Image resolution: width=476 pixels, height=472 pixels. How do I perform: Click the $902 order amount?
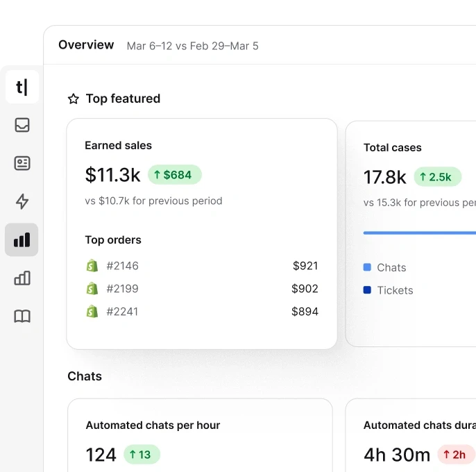pyautogui.click(x=305, y=289)
